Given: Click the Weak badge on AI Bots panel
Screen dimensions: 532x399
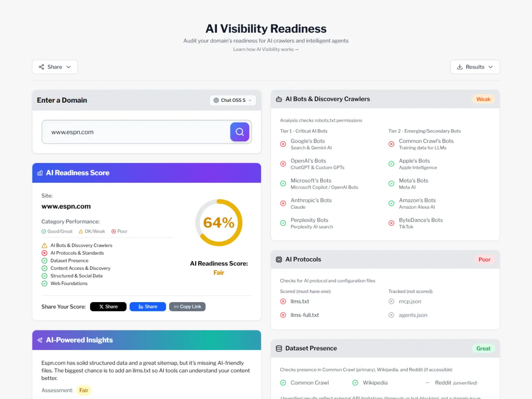Looking at the screenshot, I should point(483,99).
